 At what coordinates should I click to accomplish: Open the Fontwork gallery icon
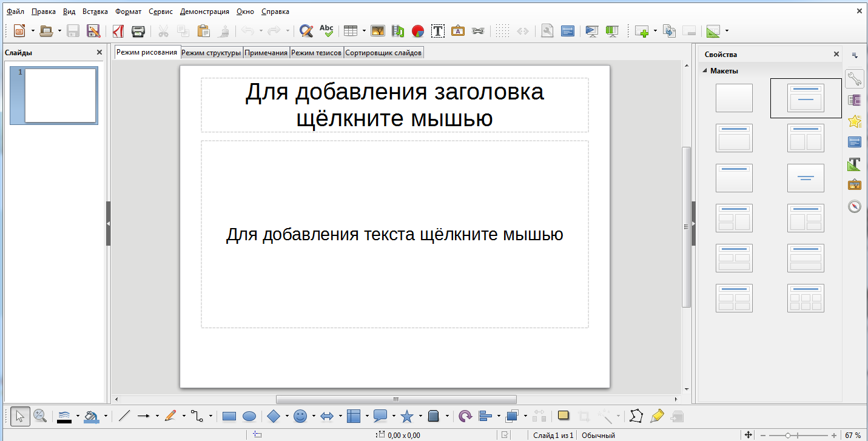tap(458, 31)
